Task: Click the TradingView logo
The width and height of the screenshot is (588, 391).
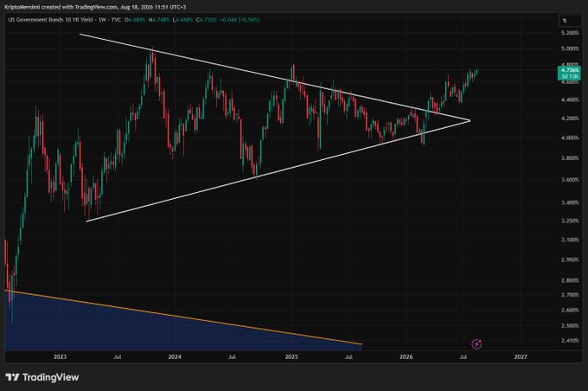Action: click(x=42, y=377)
